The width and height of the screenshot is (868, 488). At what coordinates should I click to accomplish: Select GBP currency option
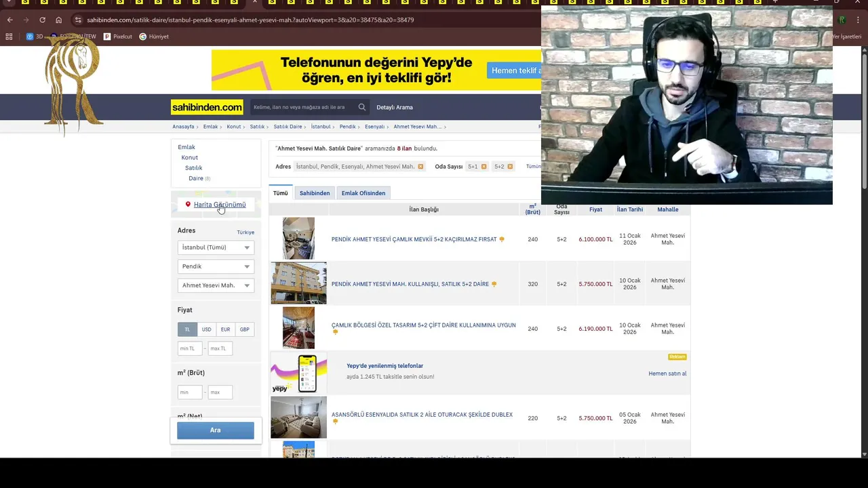point(244,329)
